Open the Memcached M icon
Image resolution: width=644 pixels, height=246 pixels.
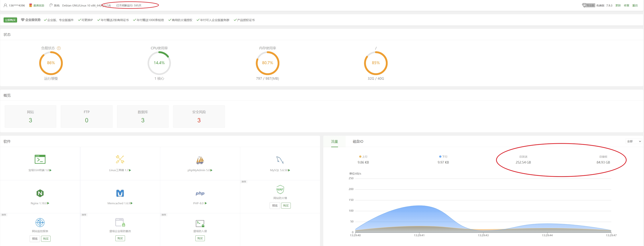(x=120, y=193)
